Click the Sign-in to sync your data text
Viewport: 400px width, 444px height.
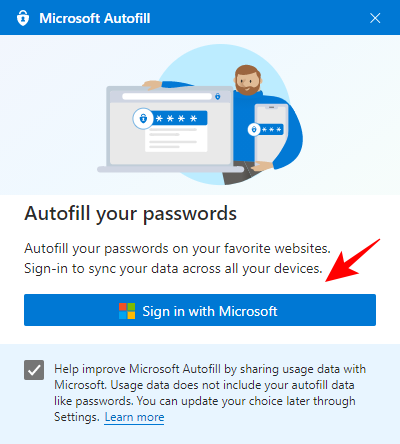173,268
